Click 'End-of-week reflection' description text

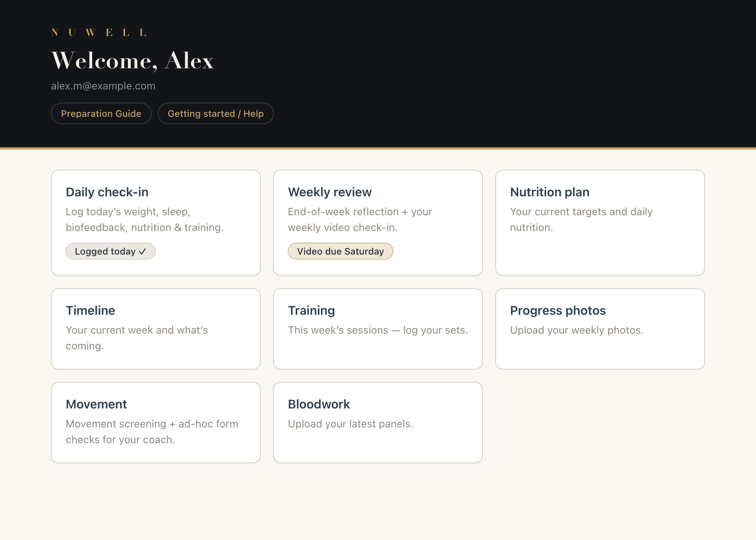[360, 219]
